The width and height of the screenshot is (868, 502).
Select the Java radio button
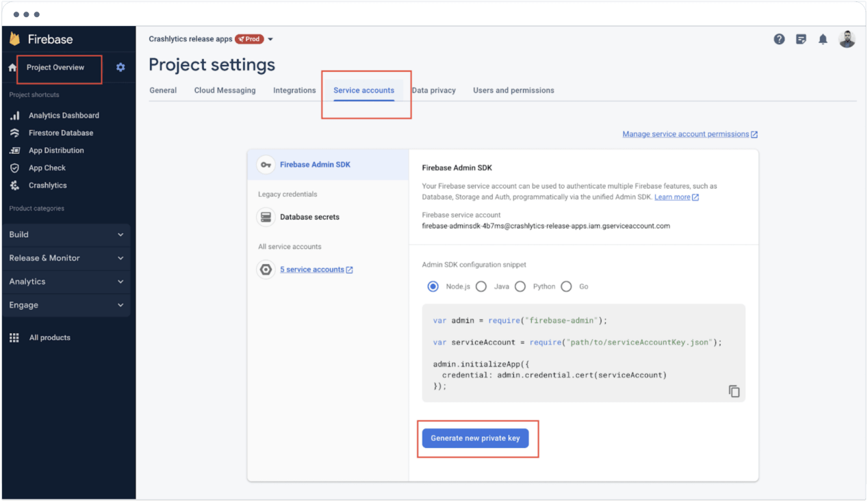tap(481, 287)
